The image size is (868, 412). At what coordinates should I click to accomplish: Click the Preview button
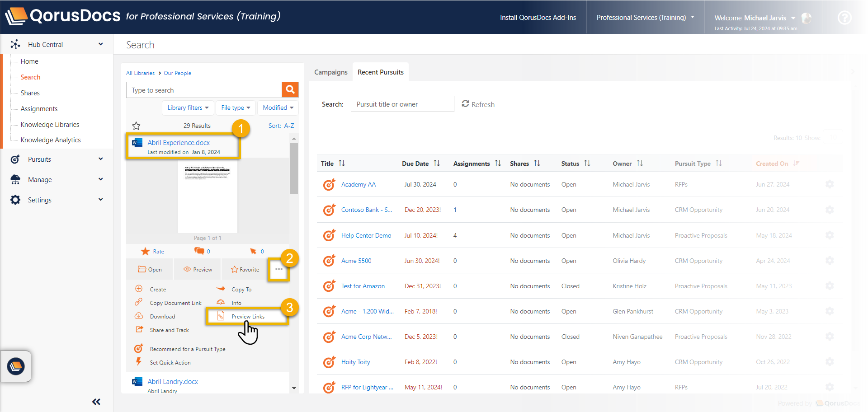[x=198, y=269]
